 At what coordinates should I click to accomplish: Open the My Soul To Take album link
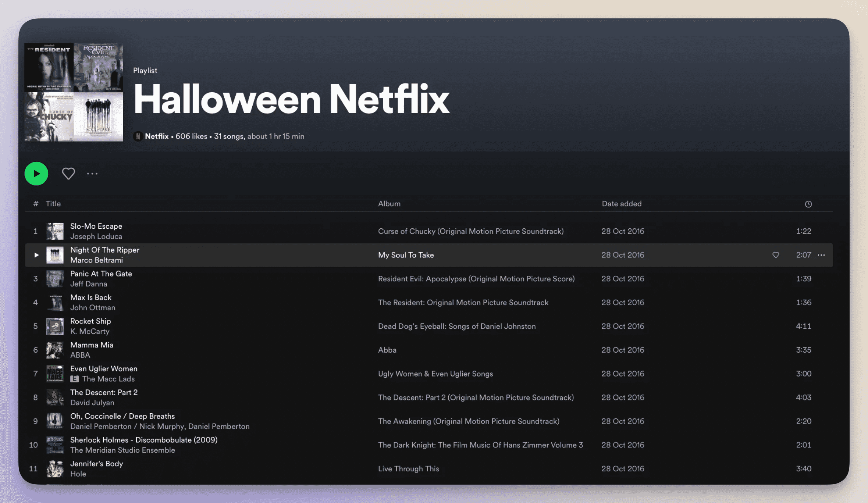tap(406, 255)
